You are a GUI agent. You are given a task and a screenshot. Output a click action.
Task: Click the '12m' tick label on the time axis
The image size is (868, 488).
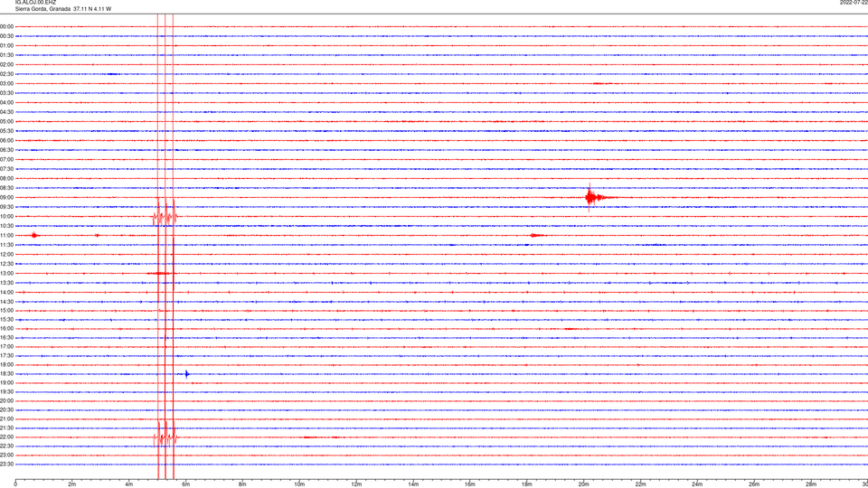[356, 484]
